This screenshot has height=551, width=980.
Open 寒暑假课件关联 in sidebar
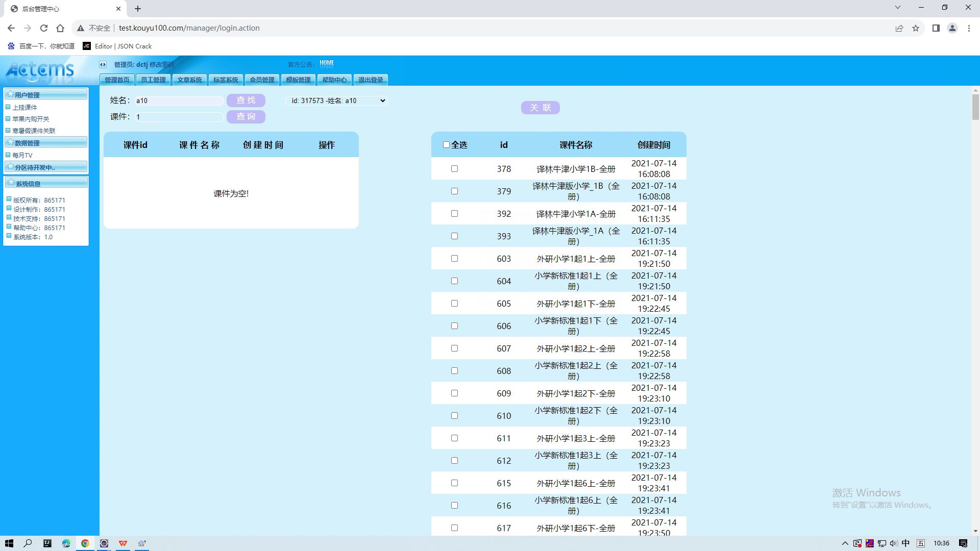tap(34, 131)
